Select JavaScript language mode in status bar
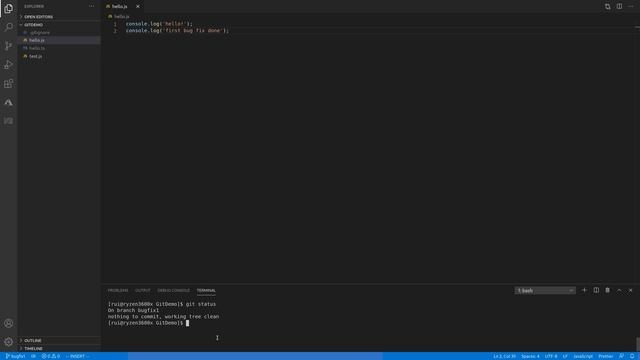The height and width of the screenshot is (360, 640). pos(583,356)
